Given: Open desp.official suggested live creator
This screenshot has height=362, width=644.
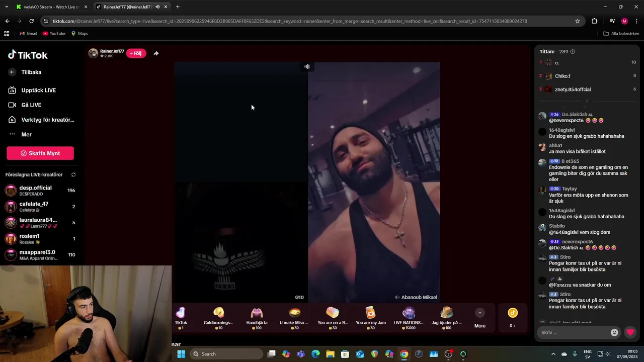Looking at the screenshot, I should [40, 191].
